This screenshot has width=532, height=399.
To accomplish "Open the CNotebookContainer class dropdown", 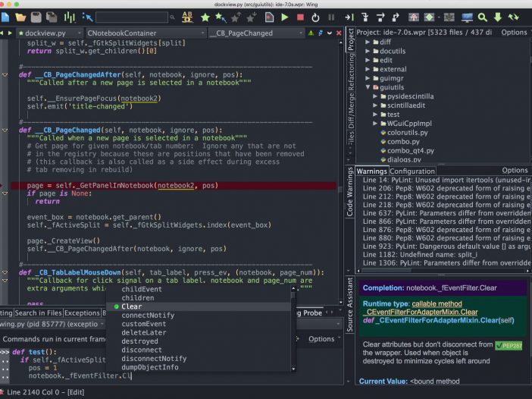I will click(146, 33).
